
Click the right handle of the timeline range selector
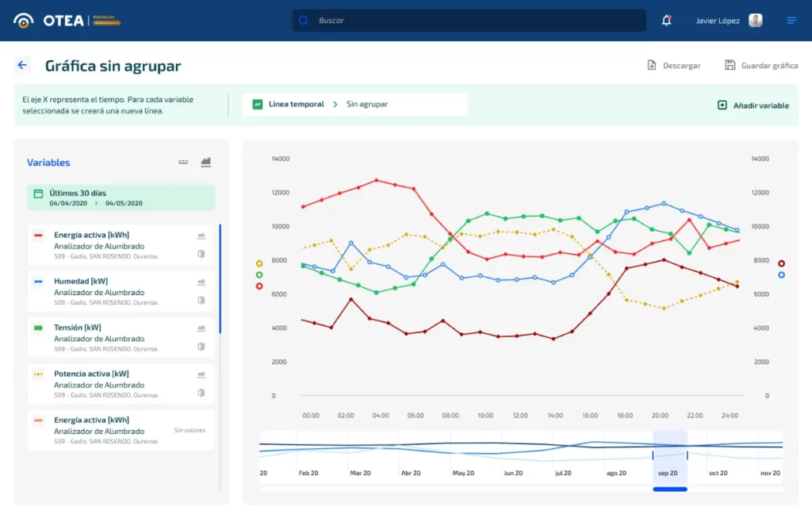click(x=688, y=455)
